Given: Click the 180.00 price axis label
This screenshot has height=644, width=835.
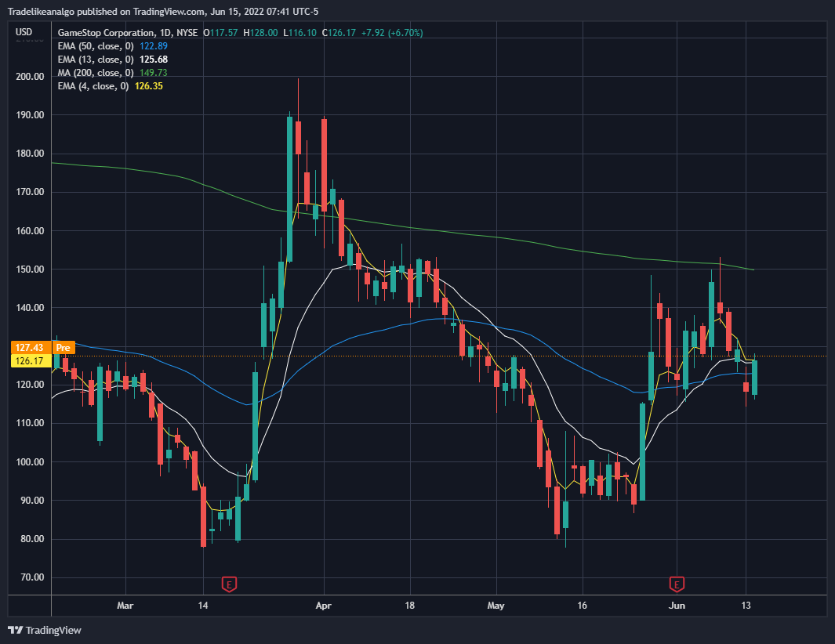Looking at the screenshot, I should [x=30, y=154].
